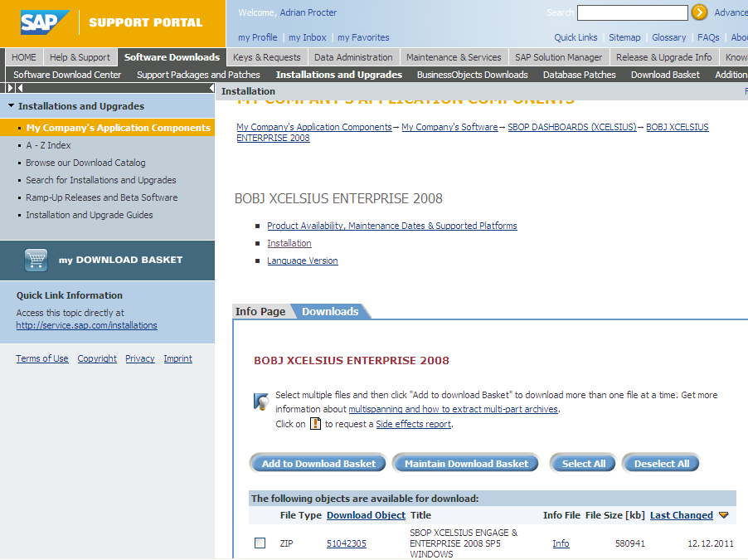Click the My Company's Software breadcrumb link
The image size is (748, 560).
pyautogui.click(x=449, y=127)
